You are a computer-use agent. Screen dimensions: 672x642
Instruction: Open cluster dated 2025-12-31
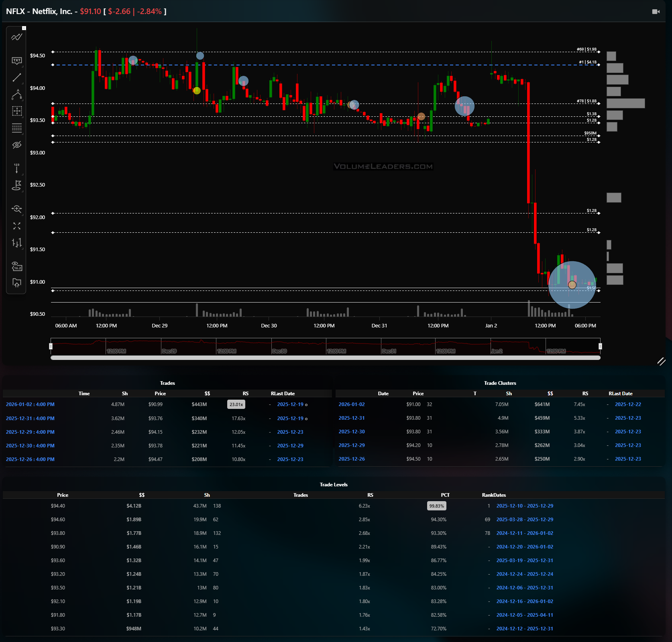click(352, 418)
